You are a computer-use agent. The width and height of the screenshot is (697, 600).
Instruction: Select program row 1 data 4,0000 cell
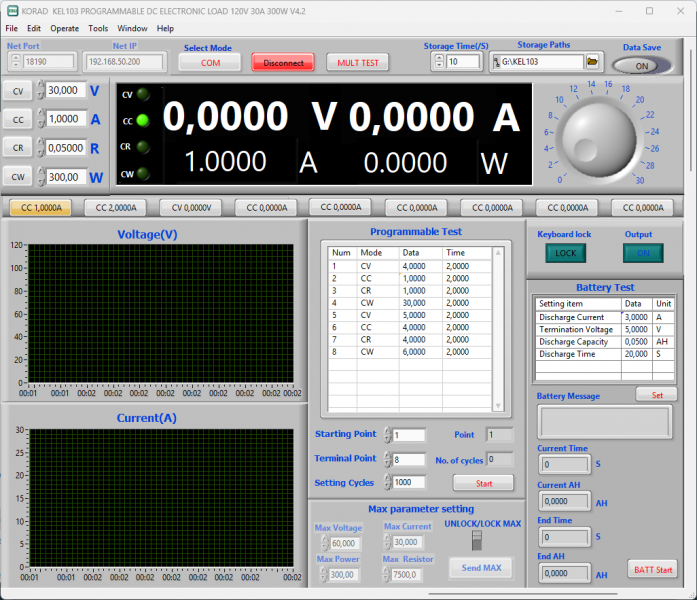[421, 266]
